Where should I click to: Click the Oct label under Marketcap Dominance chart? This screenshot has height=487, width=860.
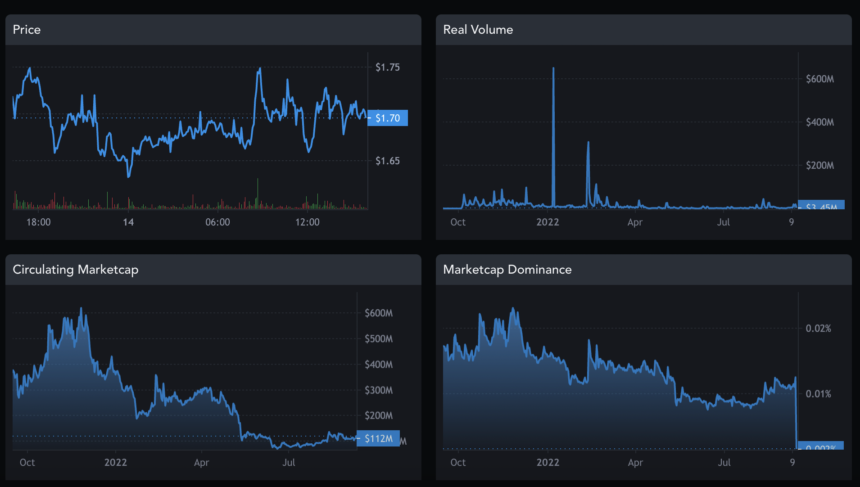pos(458,462)
